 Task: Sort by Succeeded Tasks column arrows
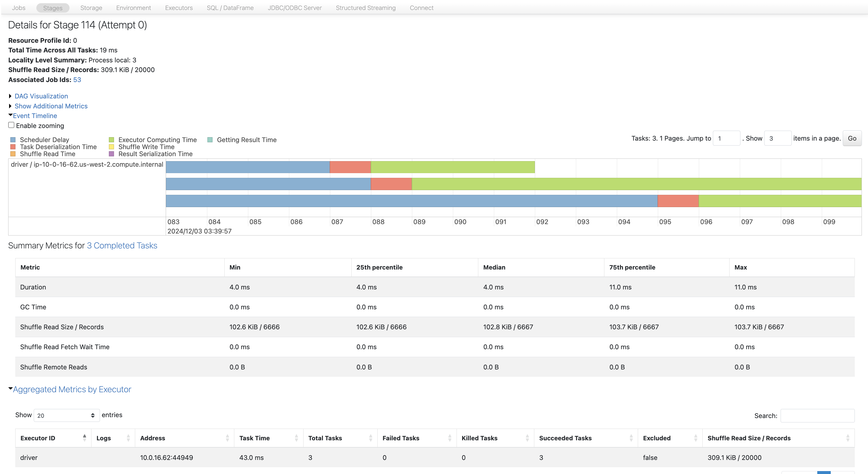[631, 438]
